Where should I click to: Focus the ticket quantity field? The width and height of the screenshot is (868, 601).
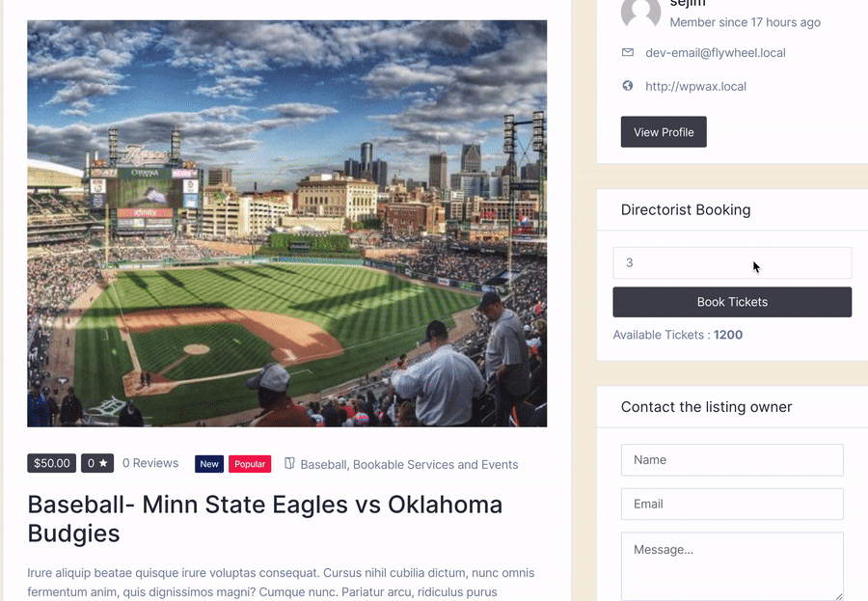pos(732,262)
